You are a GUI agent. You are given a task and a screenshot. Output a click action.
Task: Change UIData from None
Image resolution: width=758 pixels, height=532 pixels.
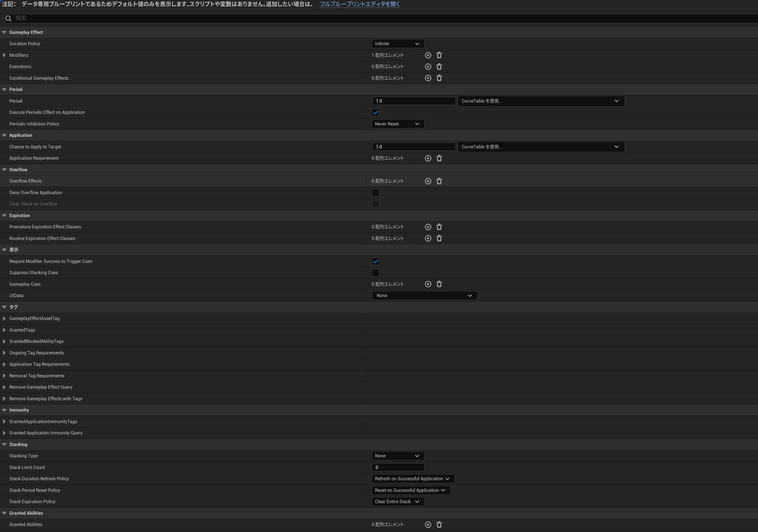[424, 295]
